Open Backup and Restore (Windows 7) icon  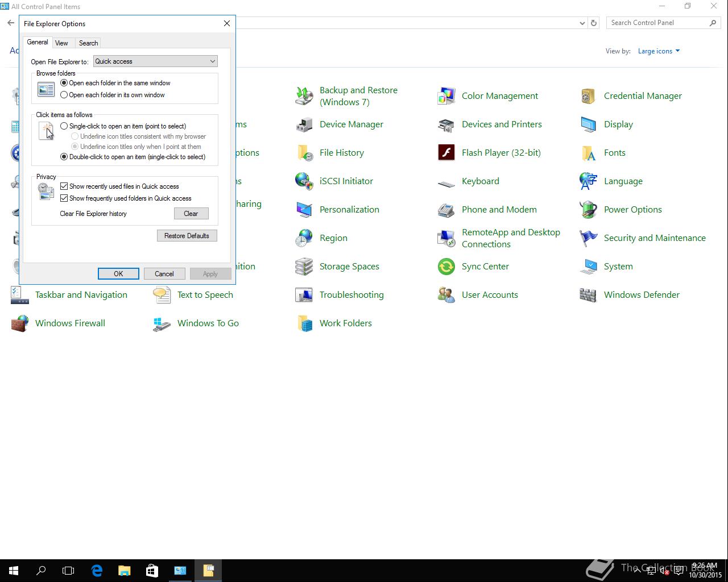[304, 96]
